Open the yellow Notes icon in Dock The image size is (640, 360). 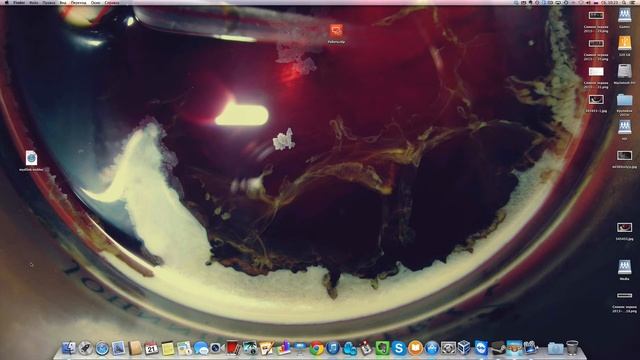(168, 348)
